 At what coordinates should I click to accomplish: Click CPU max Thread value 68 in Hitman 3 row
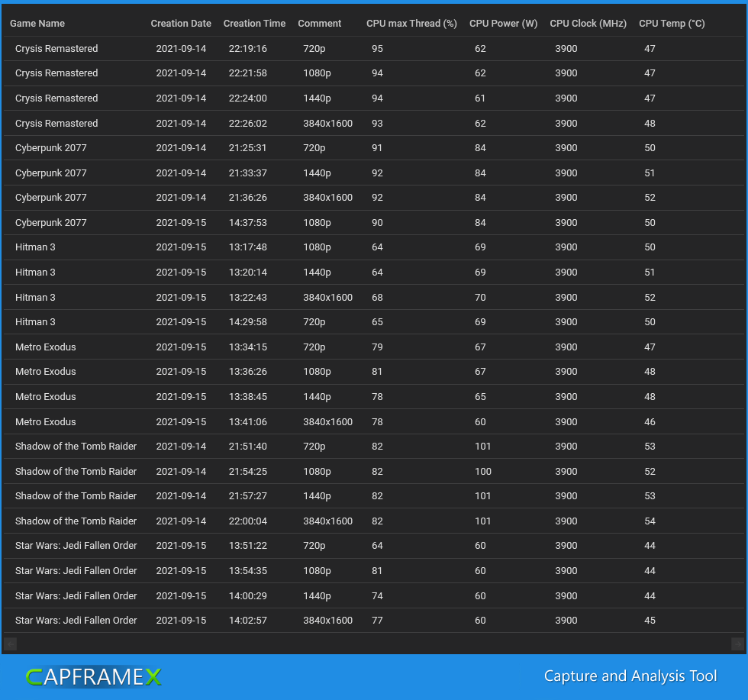377,297
